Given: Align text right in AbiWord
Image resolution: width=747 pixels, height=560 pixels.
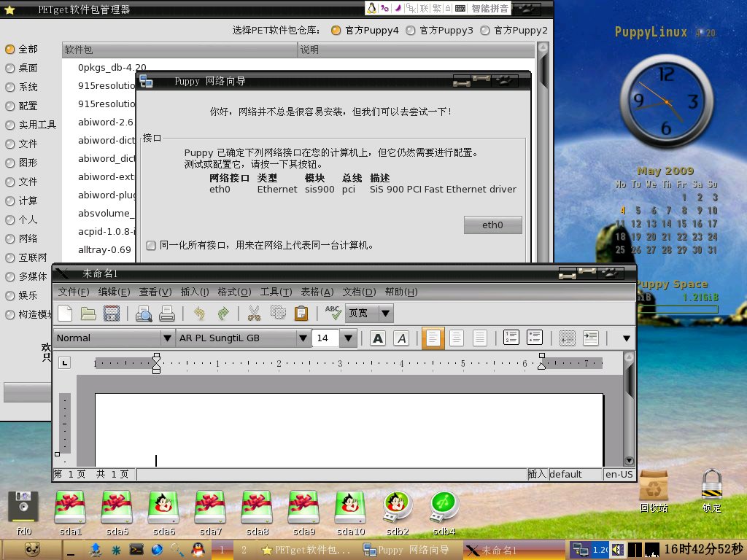Looking at the screenshot, I should [480, 338].
